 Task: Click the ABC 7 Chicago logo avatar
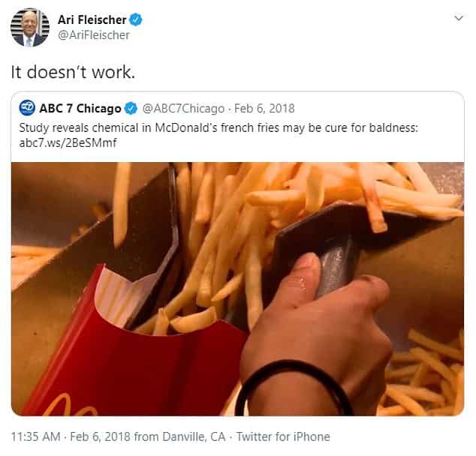(27, 108)
